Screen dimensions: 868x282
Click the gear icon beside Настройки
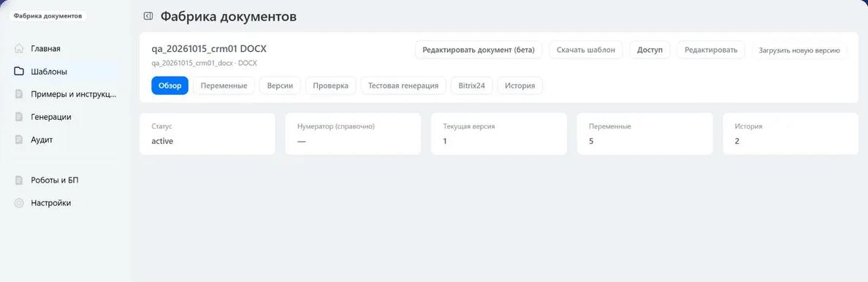point(19,203)
